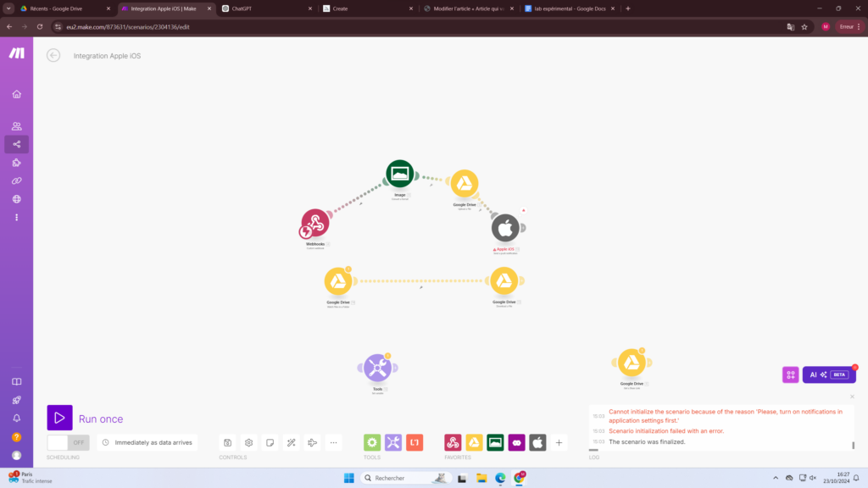Open the orange Text parser tool

415,442
